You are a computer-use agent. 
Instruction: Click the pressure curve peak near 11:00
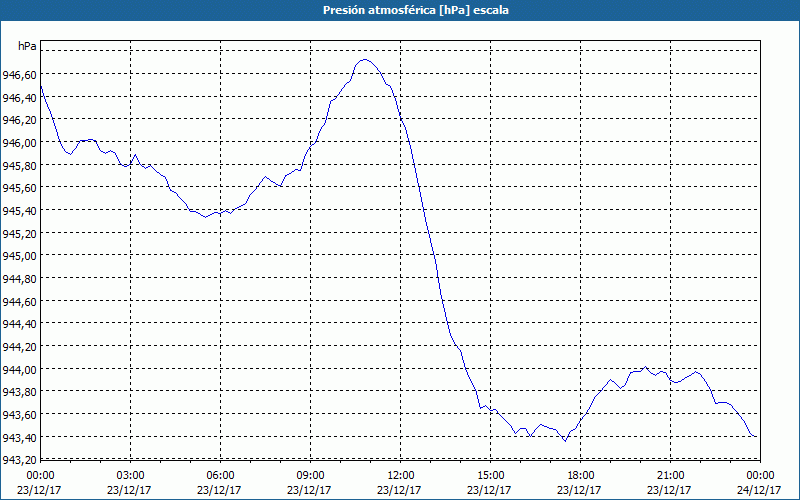[364, 60]
